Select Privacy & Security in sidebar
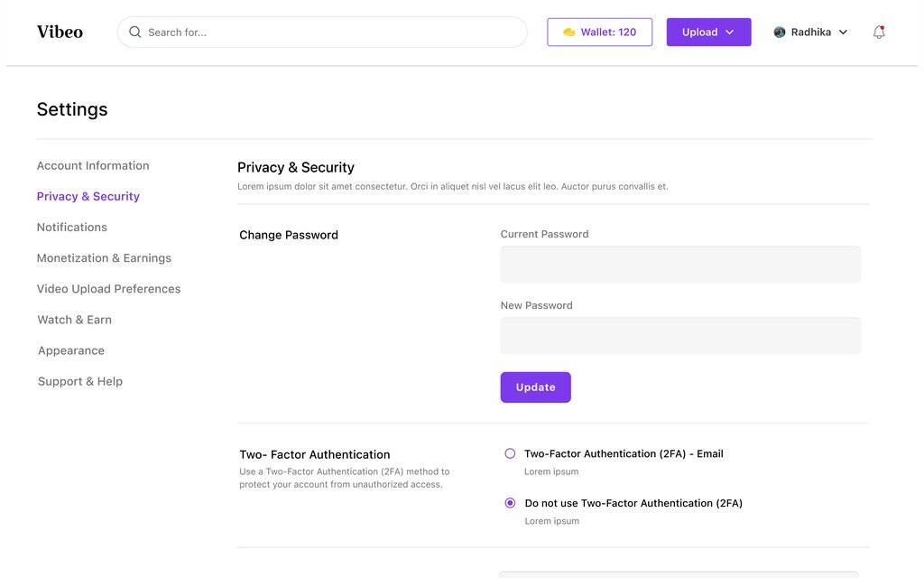 click(x=88, y=196)
